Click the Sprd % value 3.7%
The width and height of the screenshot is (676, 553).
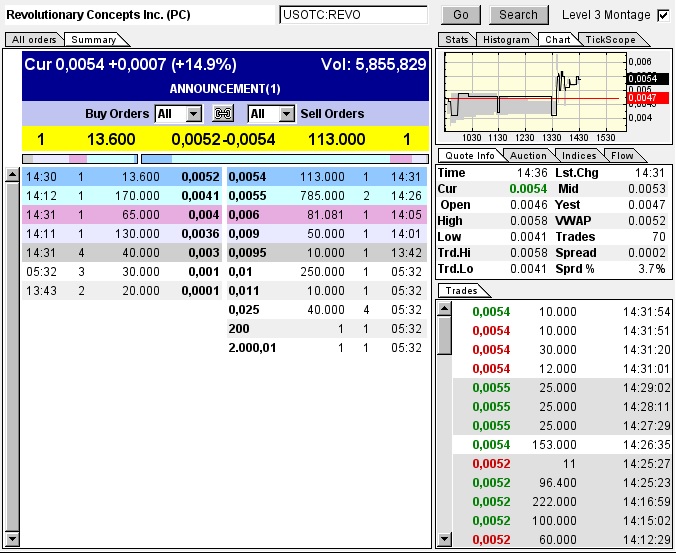coord(652,269)
